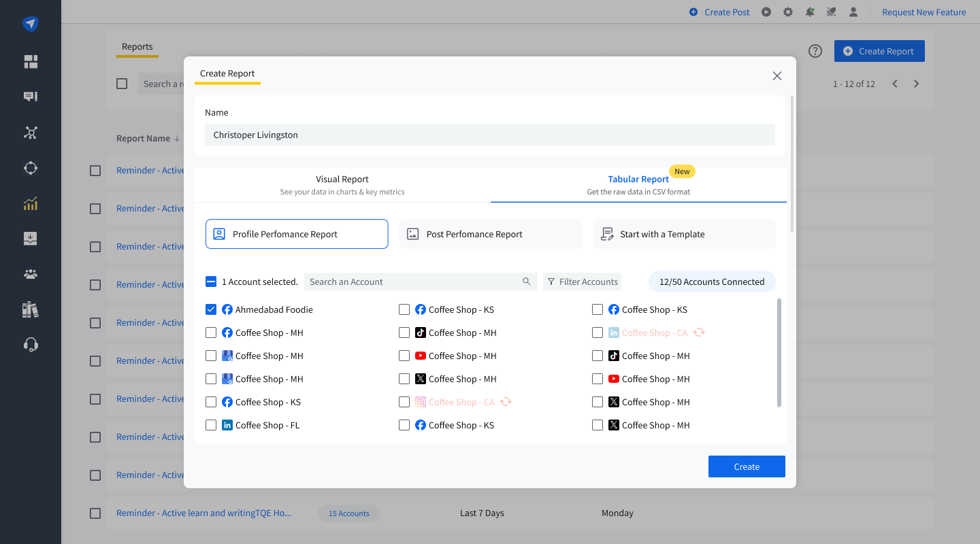Click the Request New Feature link

click(924, 12)
